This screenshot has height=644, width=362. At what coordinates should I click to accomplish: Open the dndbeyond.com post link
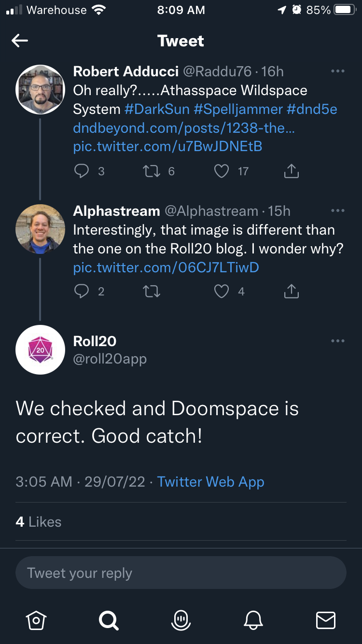point(184,128)
